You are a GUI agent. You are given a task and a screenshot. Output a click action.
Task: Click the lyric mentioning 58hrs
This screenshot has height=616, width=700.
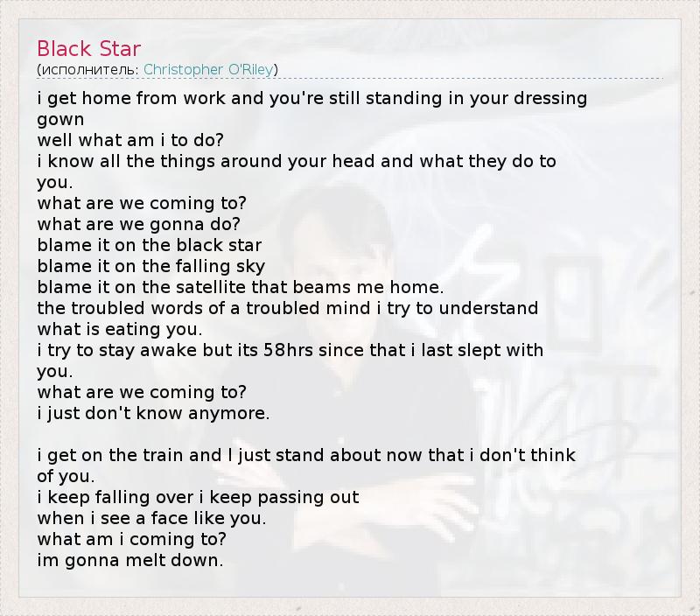[290, 350]
